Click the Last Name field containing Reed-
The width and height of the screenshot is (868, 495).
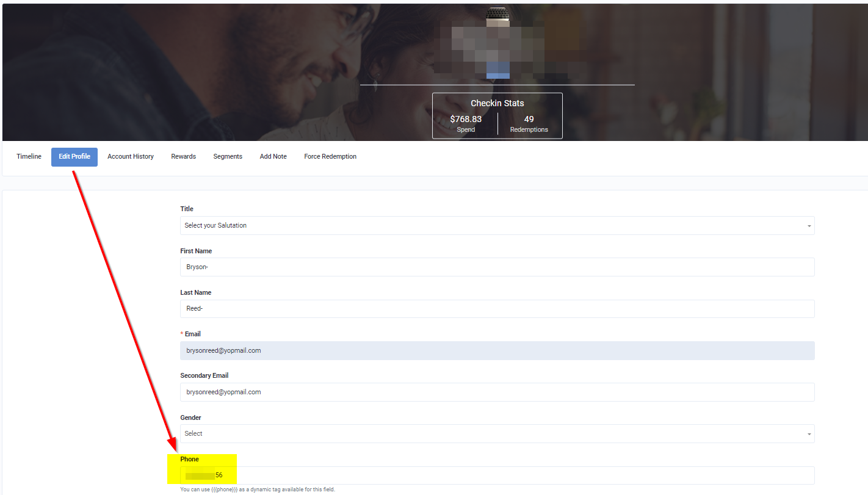[x=497, y=308]
